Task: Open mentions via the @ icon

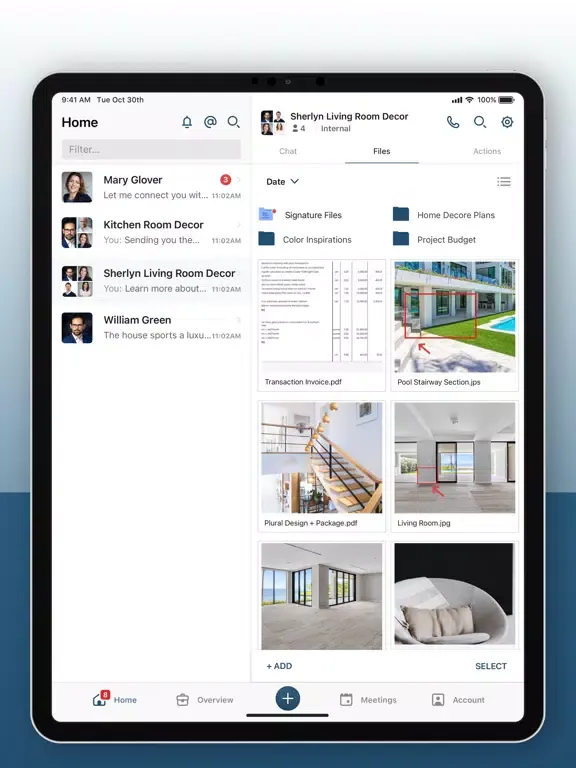Action: pos(210,122)
